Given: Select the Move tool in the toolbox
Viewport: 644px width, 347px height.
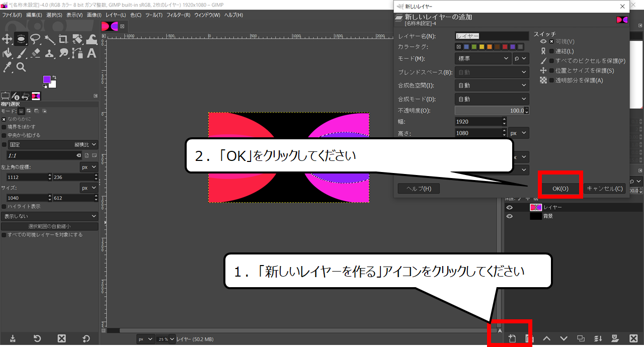Looking at the screenshot, I should click(7, 39).
